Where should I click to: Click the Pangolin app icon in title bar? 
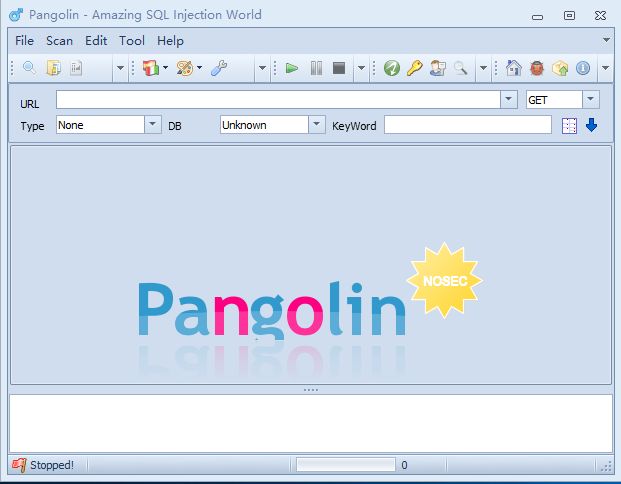pyautogui.click(x=16, y=15)
